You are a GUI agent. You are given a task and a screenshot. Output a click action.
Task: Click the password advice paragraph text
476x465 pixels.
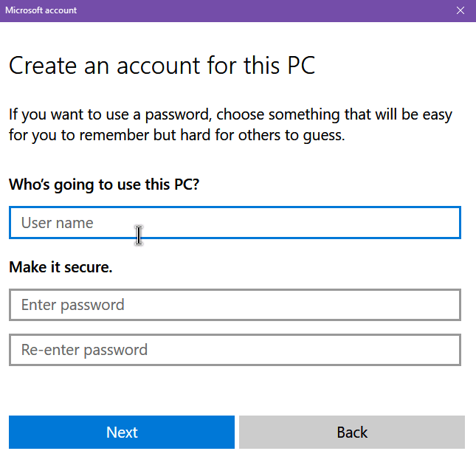pos(231,125)
